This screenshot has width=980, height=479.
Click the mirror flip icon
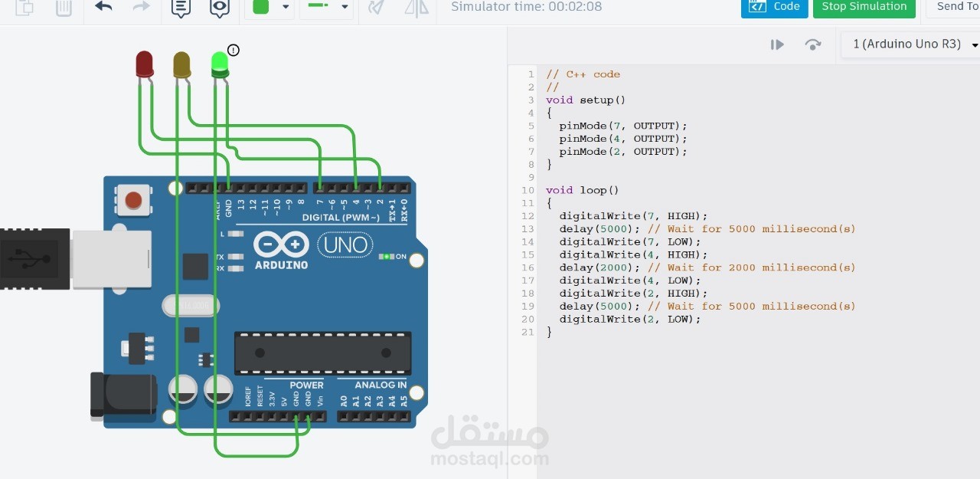point(416,8)
